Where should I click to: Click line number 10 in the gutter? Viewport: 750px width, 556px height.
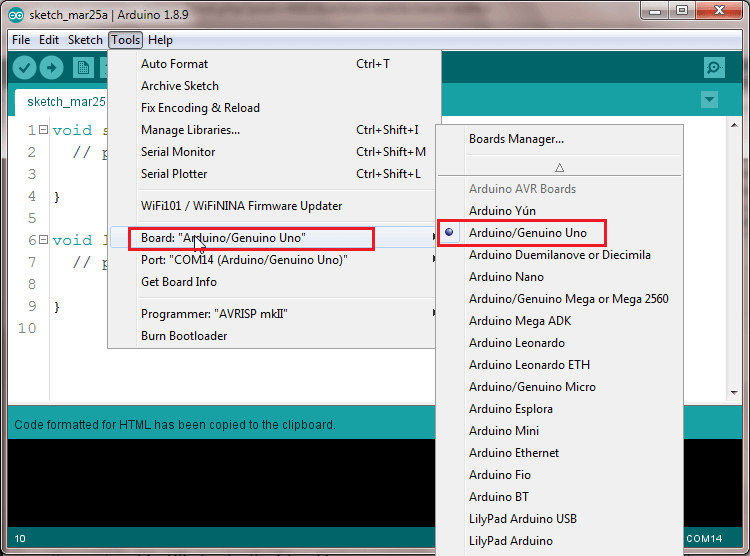[27, 328]
